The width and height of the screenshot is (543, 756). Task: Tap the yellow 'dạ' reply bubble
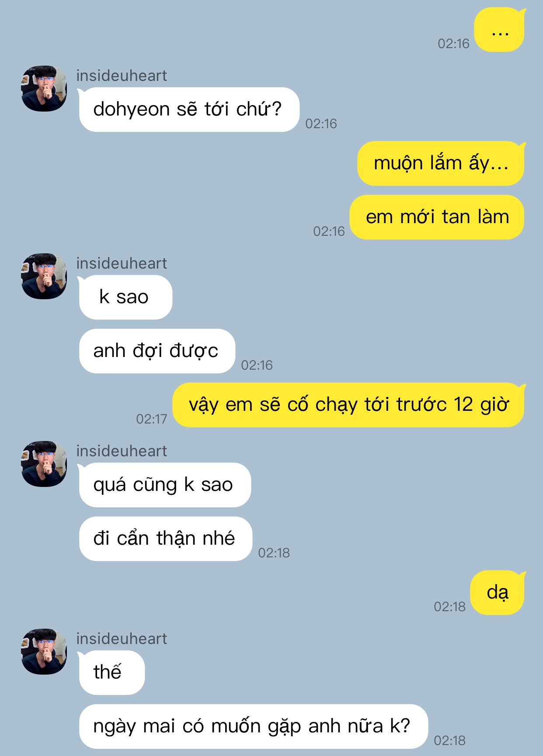point(498,592)
